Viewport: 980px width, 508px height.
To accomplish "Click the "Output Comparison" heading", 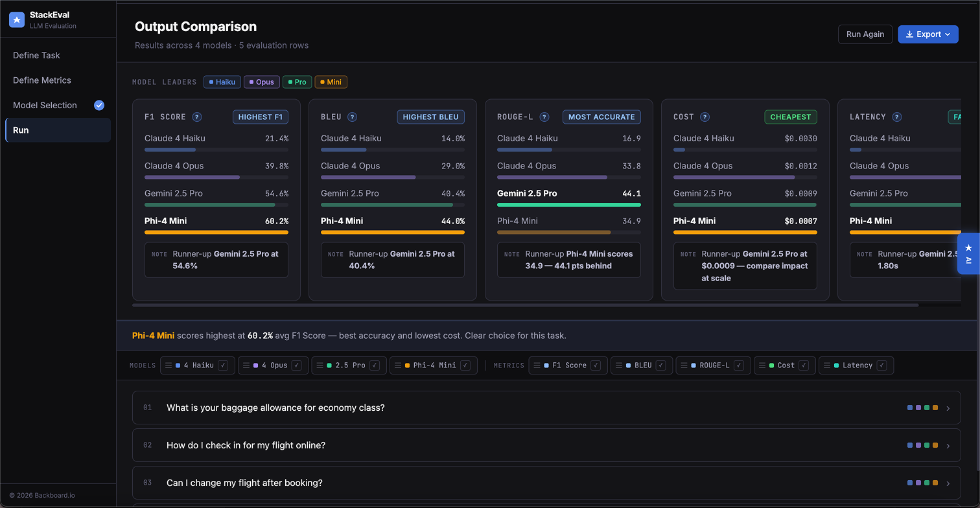I will pos(196,27).
